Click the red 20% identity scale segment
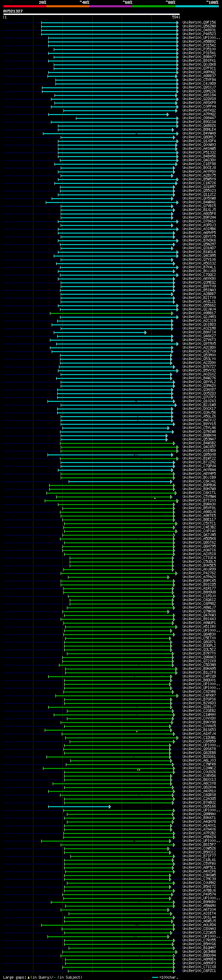Viewport: 222px width, 980px height. [x=25, y=6]
